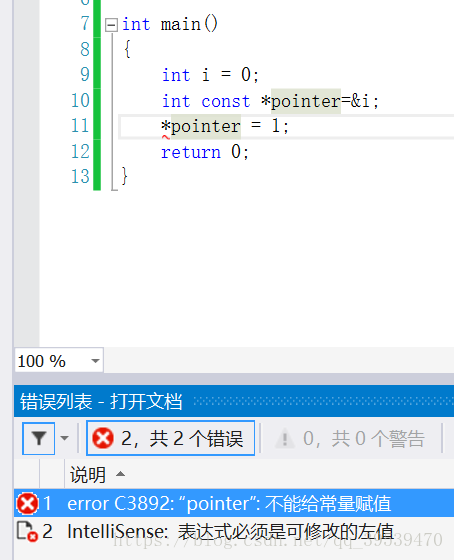Click the error list filter funnel icon
Image resolution: width=454 pixels, height=560 pixels.
[39, 438]
